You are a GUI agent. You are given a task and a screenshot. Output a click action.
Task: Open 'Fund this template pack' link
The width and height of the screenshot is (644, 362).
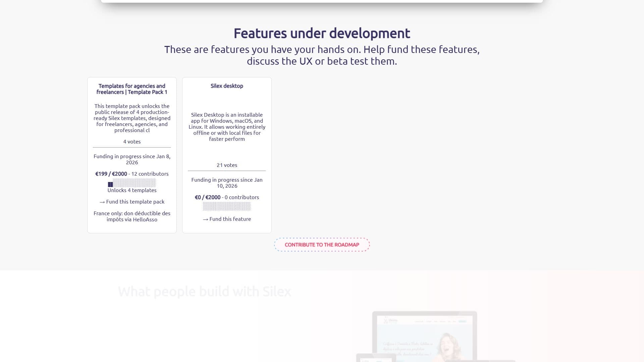[x=132, y=202]
